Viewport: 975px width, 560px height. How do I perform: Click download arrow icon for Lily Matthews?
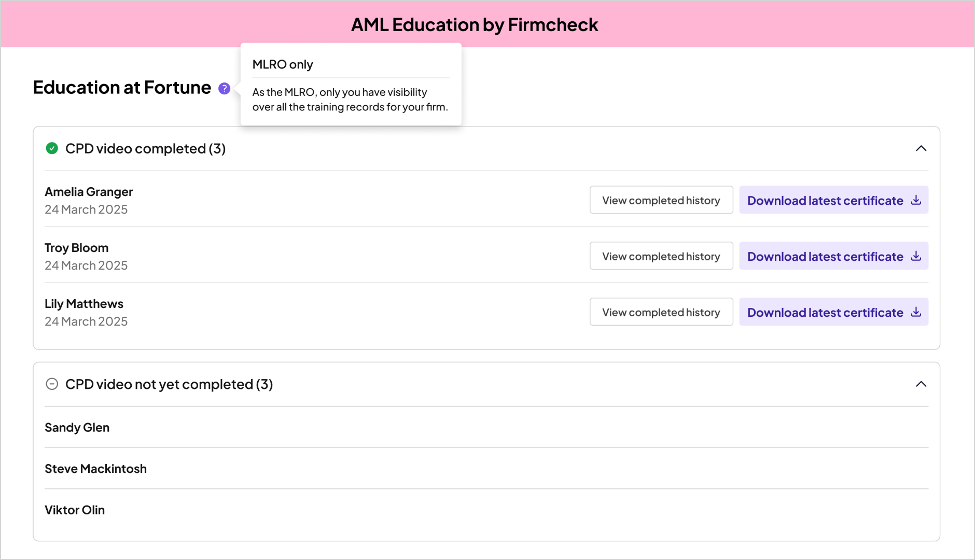(x=916, y=312)
